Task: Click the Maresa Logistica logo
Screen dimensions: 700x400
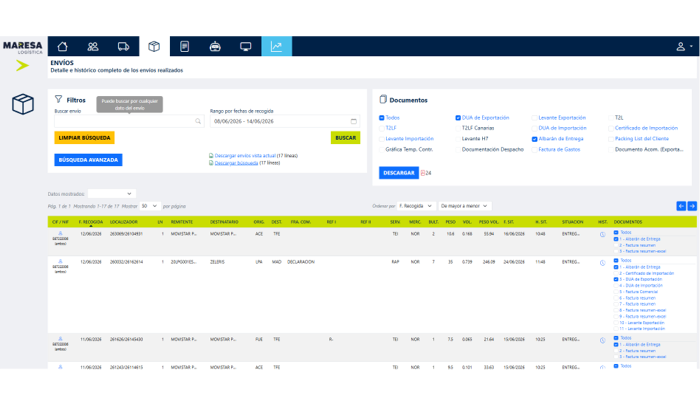Action: coord(23,47)
